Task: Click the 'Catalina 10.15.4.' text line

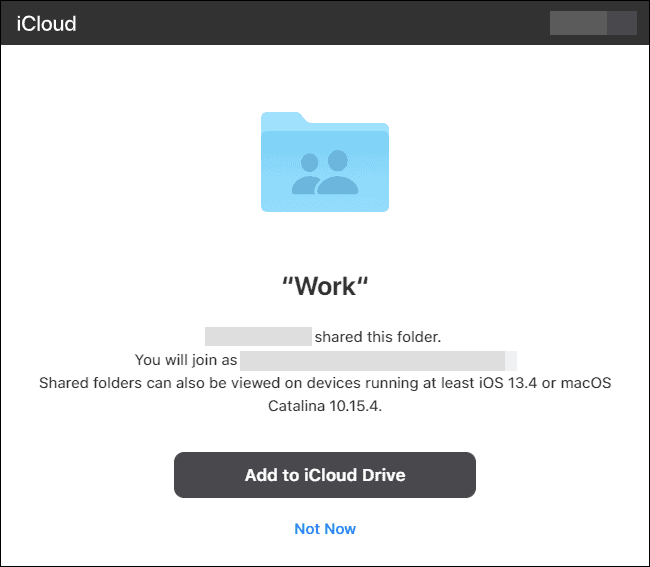Action: [325, 406]
